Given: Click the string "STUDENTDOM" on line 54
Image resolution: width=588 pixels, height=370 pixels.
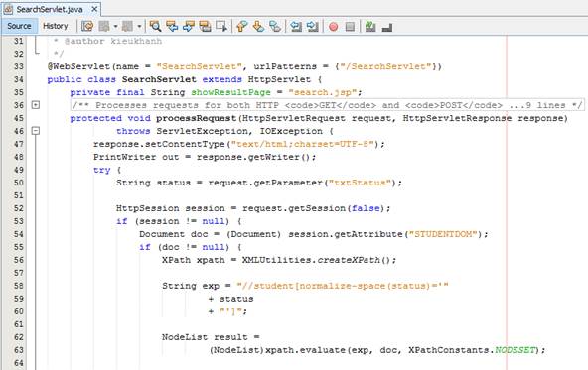Looking at the screenshot, I should tap(443, 234).
